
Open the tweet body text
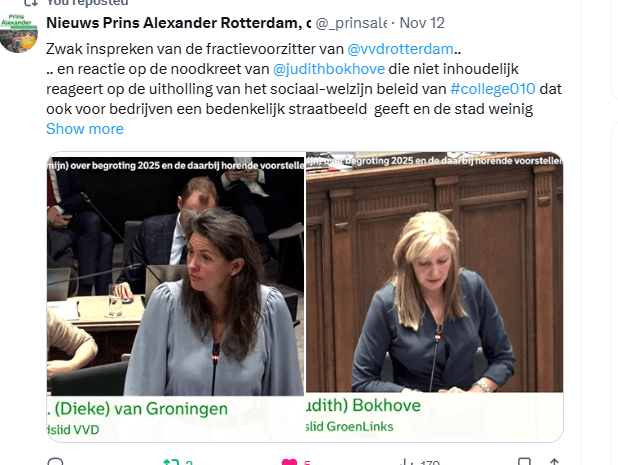pyautogui.click(x=303, y=79)
